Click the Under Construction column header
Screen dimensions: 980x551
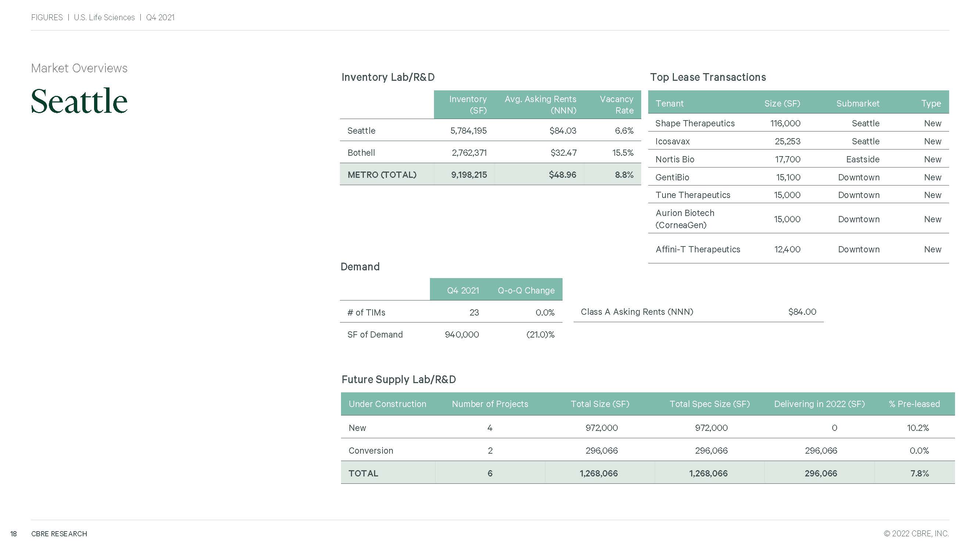[387, 403]
